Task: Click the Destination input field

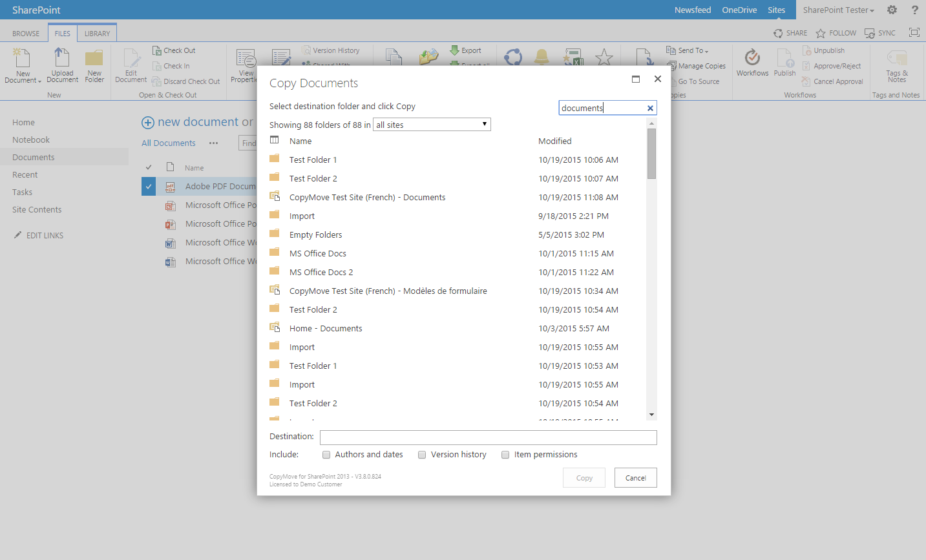Action: (489, 437)
